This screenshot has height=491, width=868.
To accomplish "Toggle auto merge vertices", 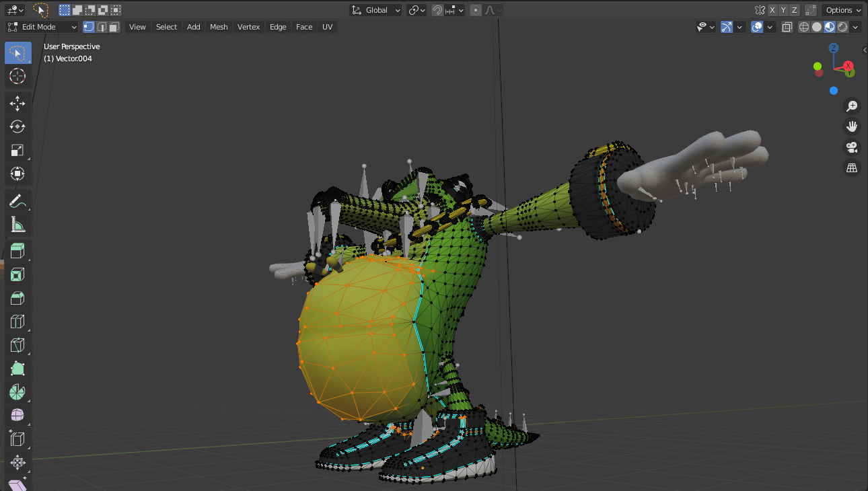I will pyautogui.click(x=811, y=10).
